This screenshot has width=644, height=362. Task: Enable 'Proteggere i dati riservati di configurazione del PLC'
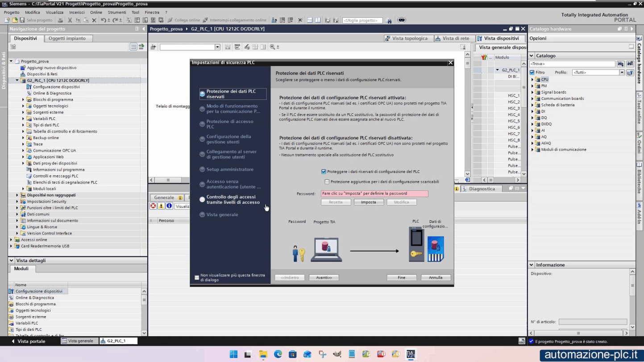coord(323,171)
